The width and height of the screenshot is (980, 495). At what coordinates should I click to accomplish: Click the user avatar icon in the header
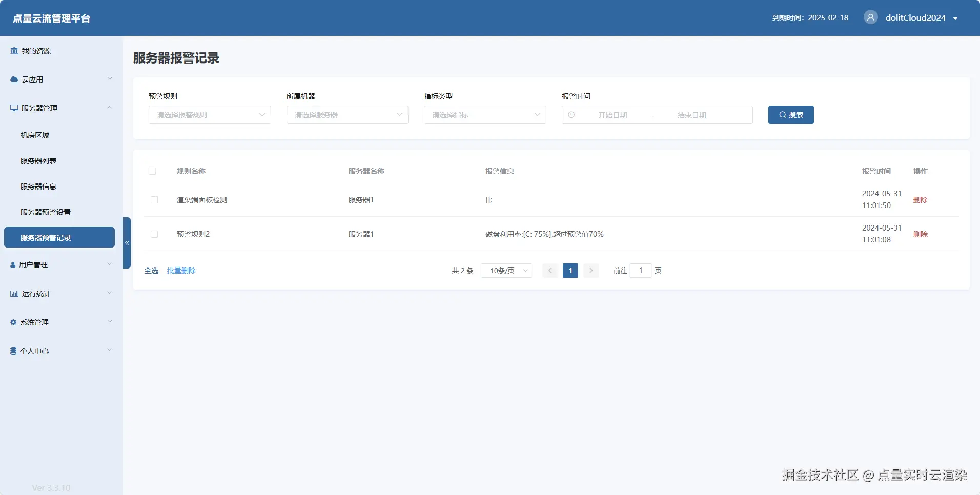(871, 17)
